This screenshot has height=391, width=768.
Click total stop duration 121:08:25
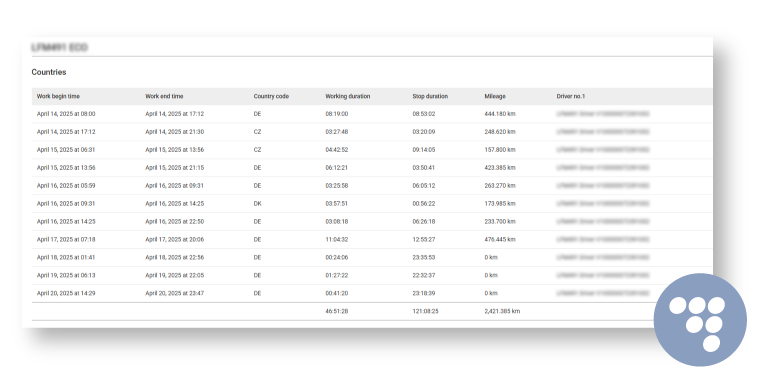(x=425, y=311)
